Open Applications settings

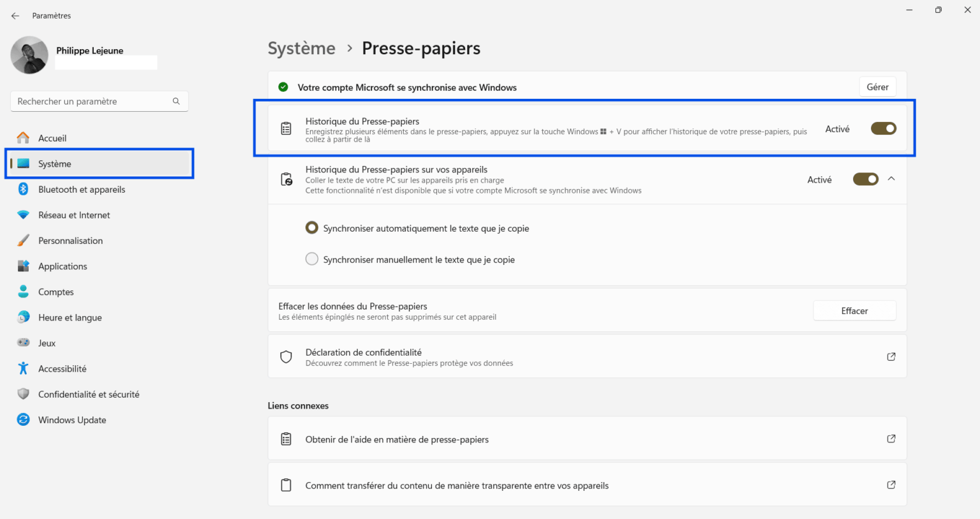click(63, 266)
